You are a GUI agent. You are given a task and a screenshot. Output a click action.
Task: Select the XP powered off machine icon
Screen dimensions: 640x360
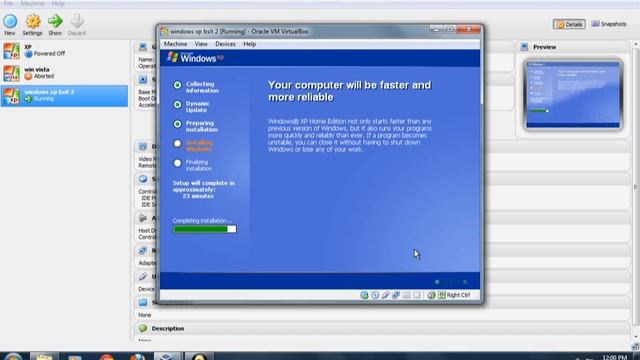[x=11, y=51]
